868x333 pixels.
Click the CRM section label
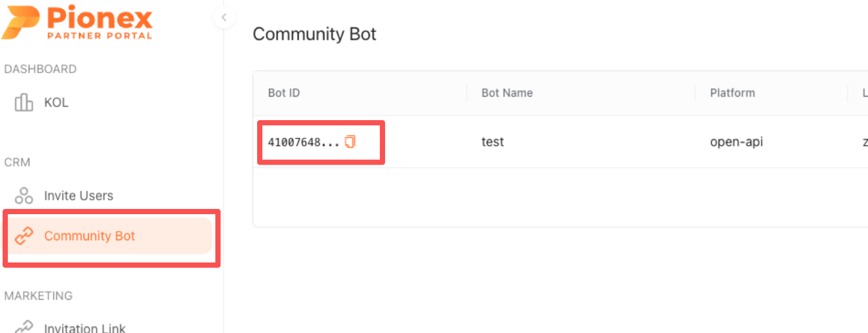18,162
